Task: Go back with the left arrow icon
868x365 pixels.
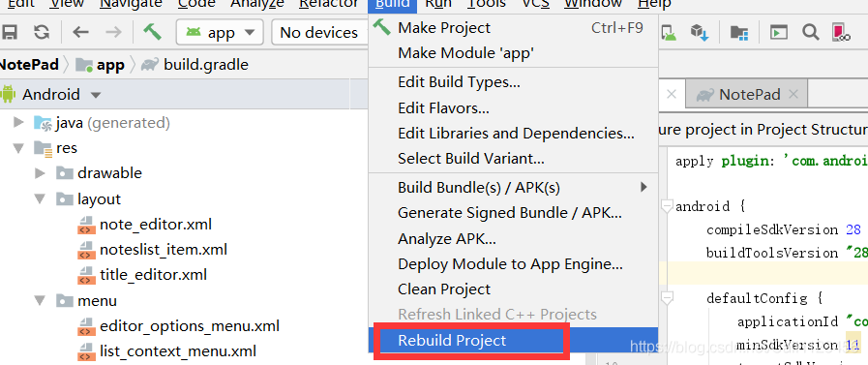Action: click(x=81, y=33)
